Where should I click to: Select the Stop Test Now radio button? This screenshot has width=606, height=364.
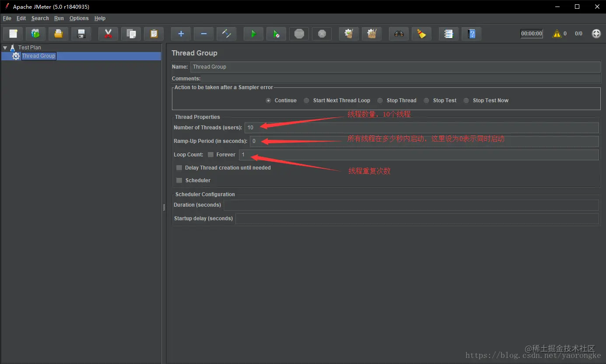(x=466, y=101)
